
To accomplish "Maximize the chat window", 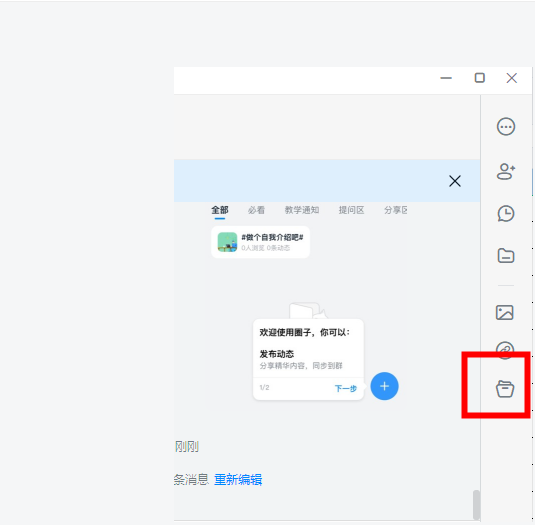I will pos(480,78).
